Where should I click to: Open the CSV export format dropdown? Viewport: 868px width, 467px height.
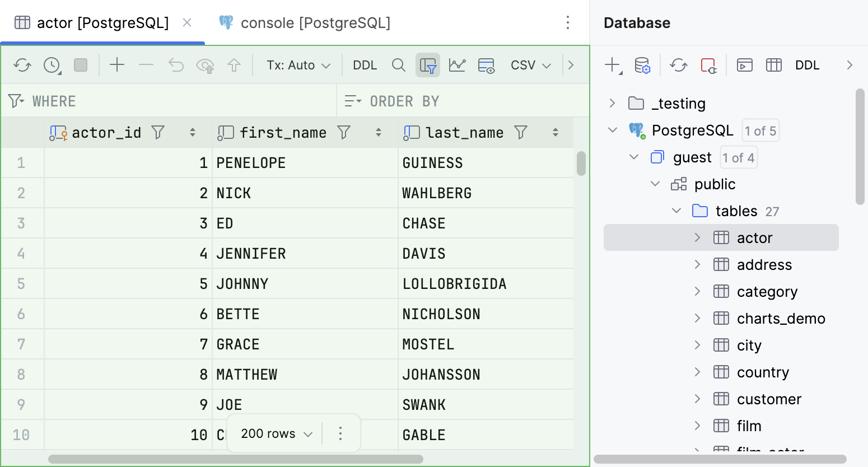pos(529,65)
